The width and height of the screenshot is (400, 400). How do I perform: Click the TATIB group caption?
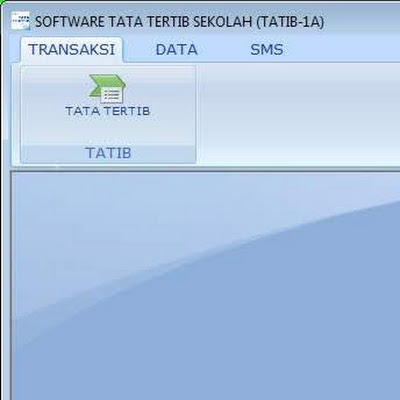coord(108,153)
